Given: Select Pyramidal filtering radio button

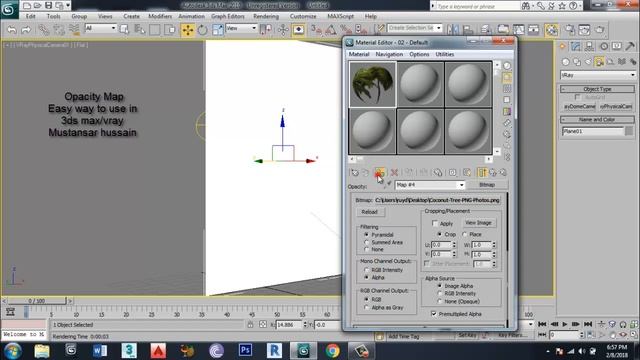Looking at the screenshot, I should (x=367, y=235).
